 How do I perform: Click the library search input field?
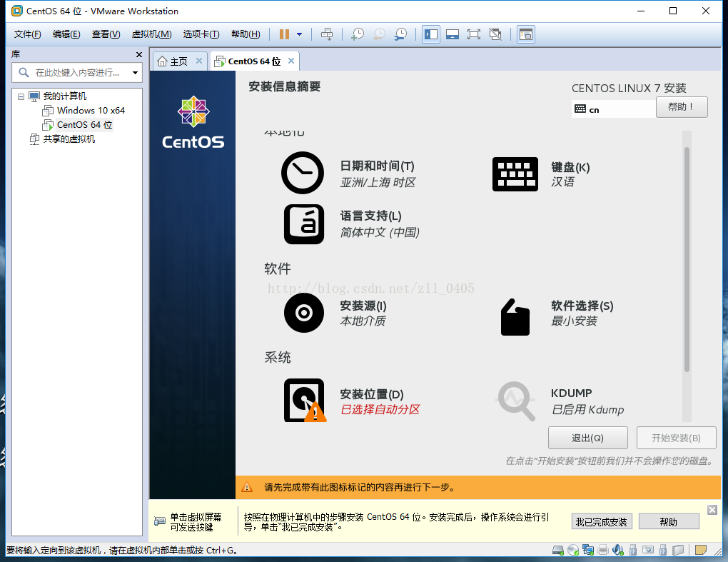pos(76,72)
